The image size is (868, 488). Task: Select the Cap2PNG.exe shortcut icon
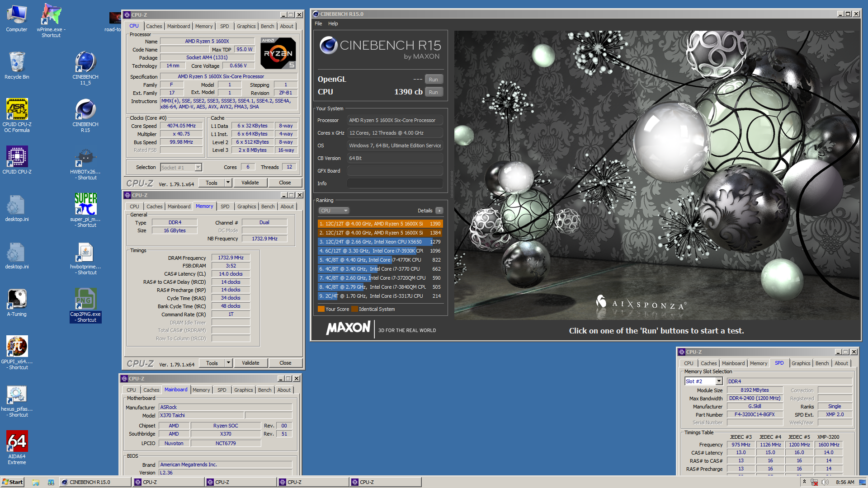click(x=85, y=305)
